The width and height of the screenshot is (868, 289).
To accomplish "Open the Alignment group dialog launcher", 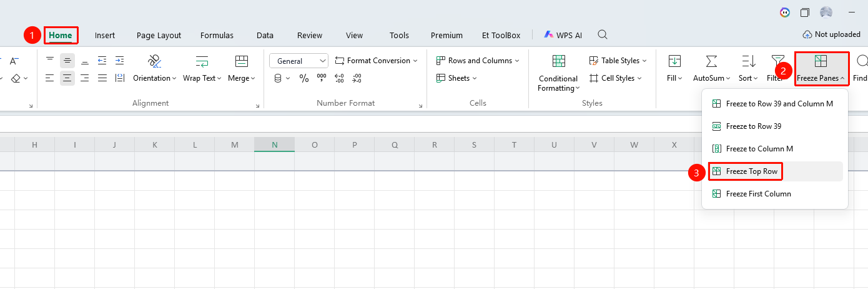I will 257,106.
